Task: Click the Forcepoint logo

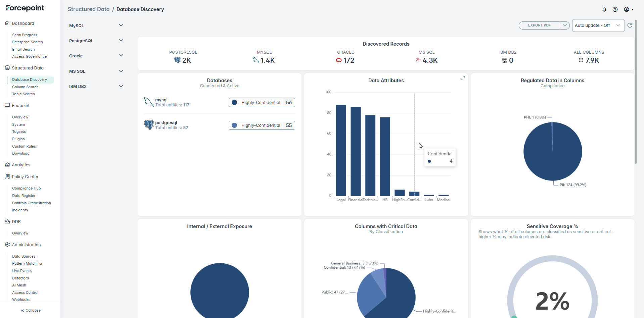Action: [x=25, y=8]
